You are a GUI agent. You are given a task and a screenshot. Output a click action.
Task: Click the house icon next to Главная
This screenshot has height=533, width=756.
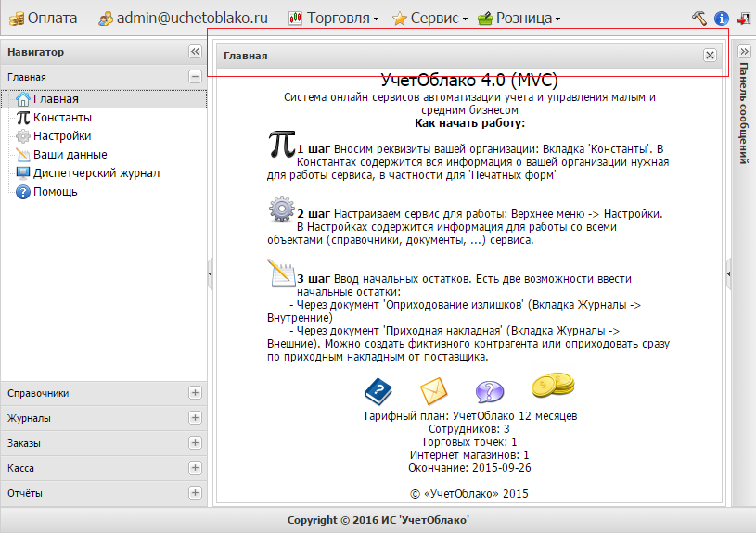(22, 99)
